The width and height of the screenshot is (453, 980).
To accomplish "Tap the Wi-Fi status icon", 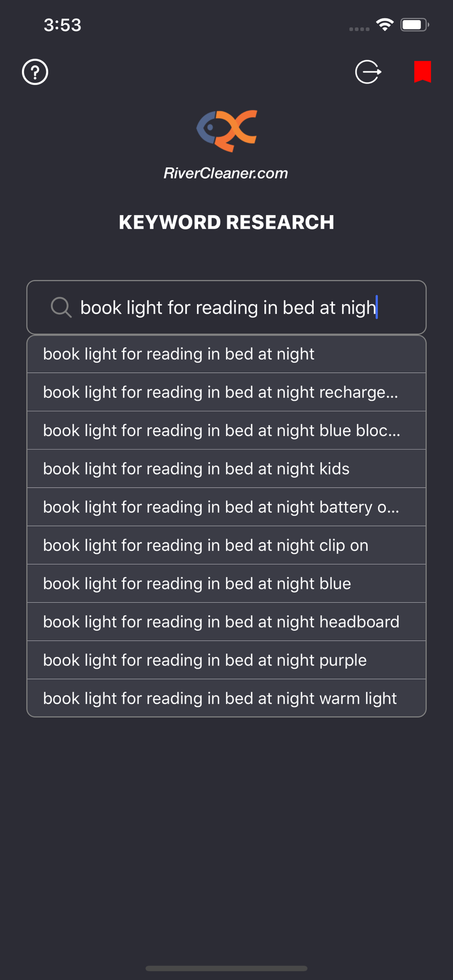I will click(x=385, y=24).
